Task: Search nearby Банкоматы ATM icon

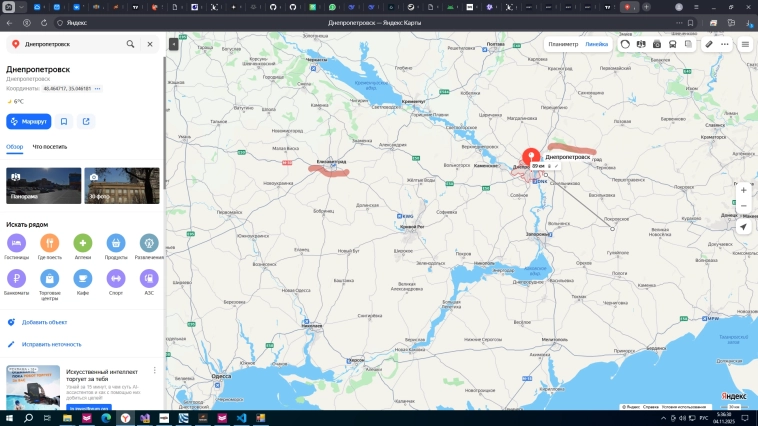Action: (x=16, y=279)
